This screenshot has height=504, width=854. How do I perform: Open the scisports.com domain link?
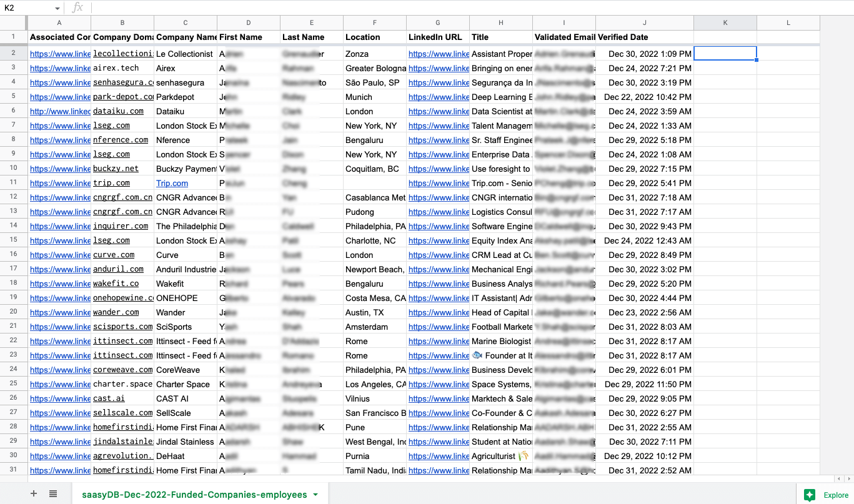pyautogui.click(x=122, y=327)
